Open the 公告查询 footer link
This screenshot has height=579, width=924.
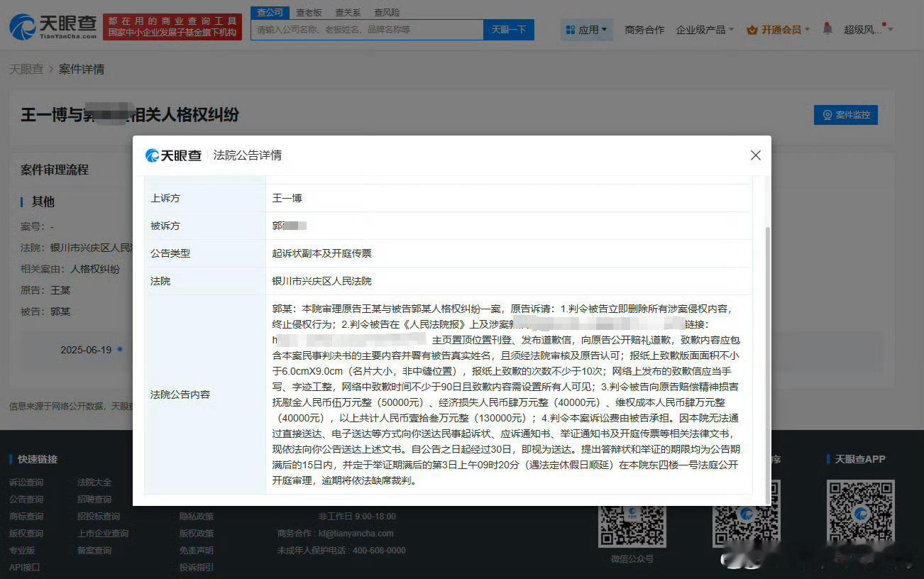click(x=26, y=500)
